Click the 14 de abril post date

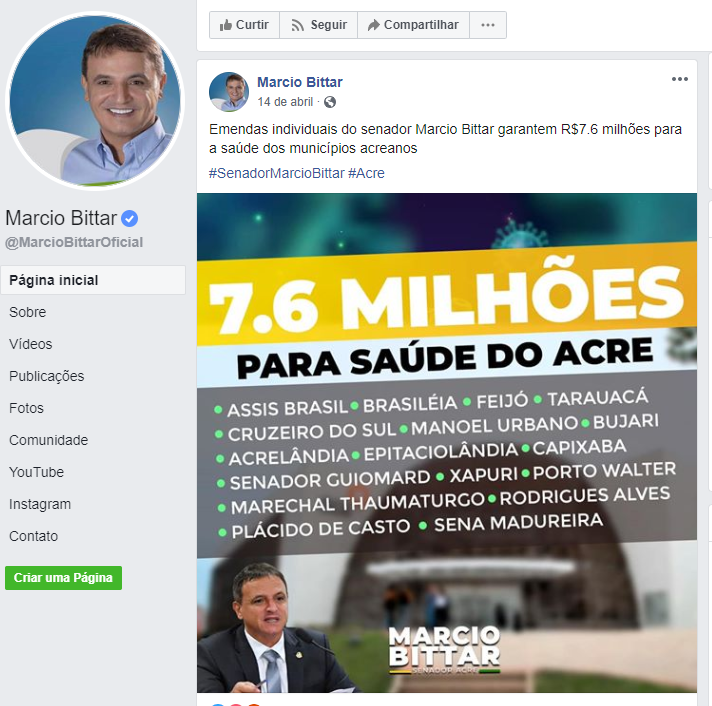tap(285, 102)
